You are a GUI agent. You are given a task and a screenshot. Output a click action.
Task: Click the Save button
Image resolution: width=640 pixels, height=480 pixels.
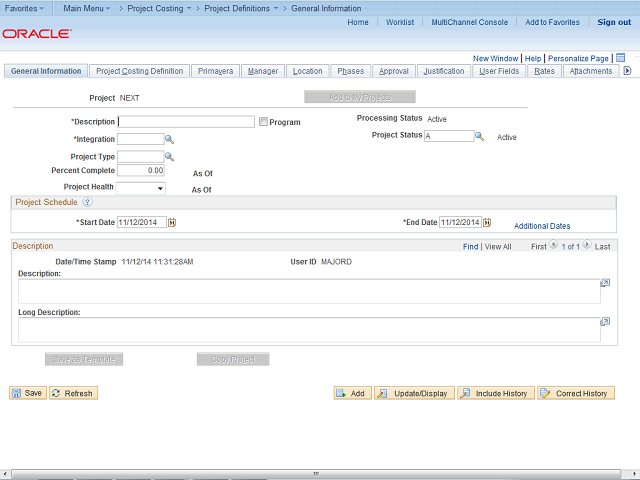point(27,393)
